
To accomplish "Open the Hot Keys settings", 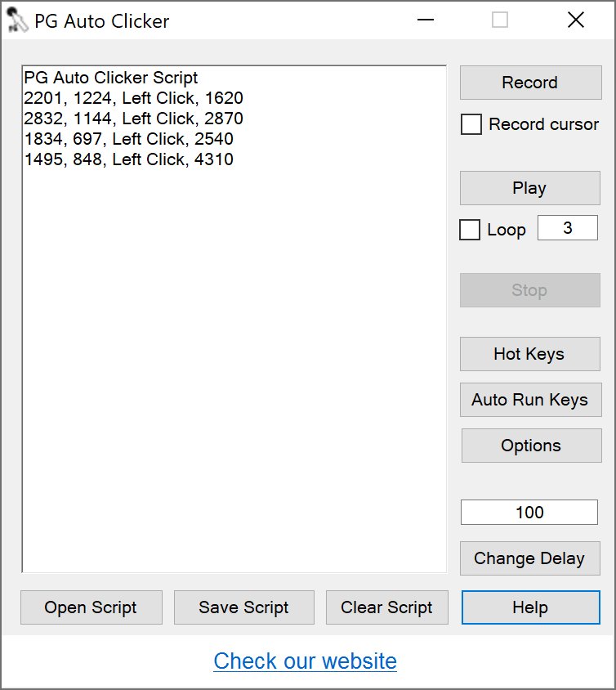I will [x=529, y=354].
